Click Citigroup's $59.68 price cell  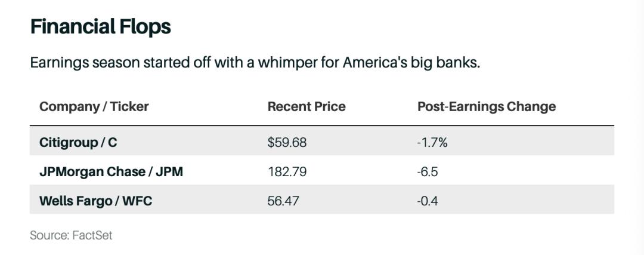coord(287,143)
